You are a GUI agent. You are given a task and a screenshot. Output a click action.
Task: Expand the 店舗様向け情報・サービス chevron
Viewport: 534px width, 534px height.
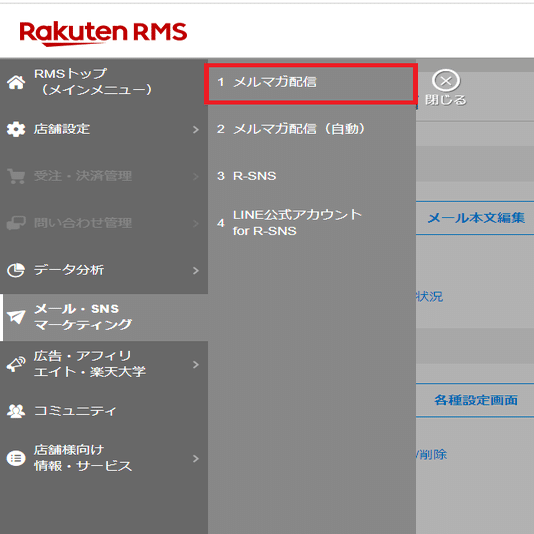click(195, 458)
